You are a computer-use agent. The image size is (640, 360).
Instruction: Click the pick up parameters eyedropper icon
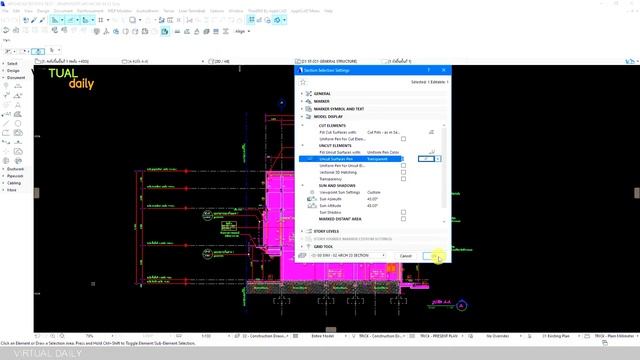(x=34, y=20)
